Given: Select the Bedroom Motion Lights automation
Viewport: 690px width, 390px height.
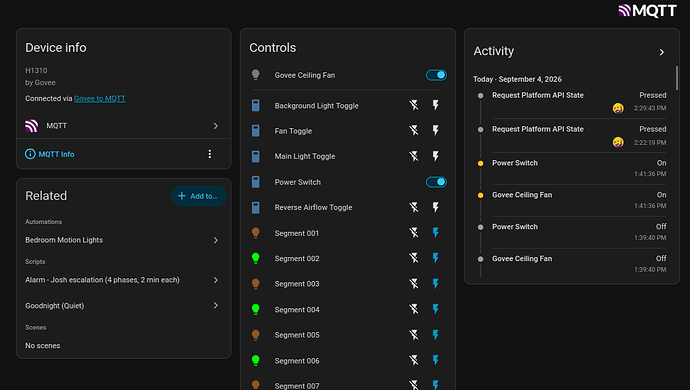Looking at the screenshot, I should (x=64, y=240).
